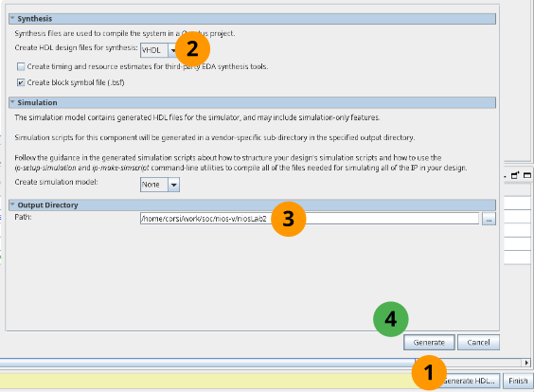
Task: Click the orange step 3 marker
Action: (289, 219)
